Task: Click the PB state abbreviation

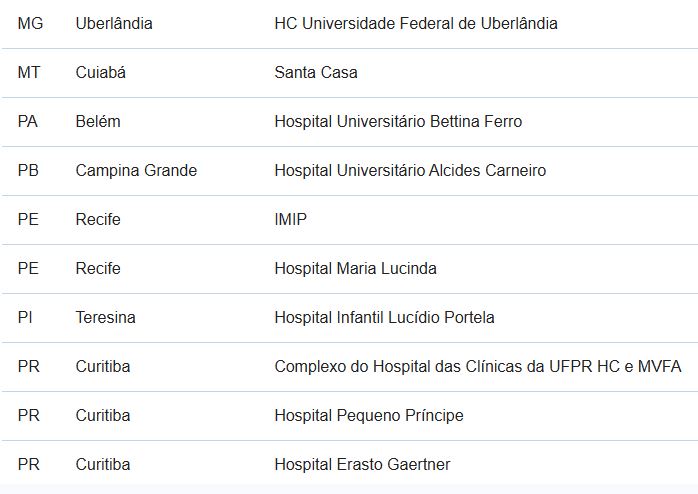Action: pyautogui.click(x=28, y=170)
